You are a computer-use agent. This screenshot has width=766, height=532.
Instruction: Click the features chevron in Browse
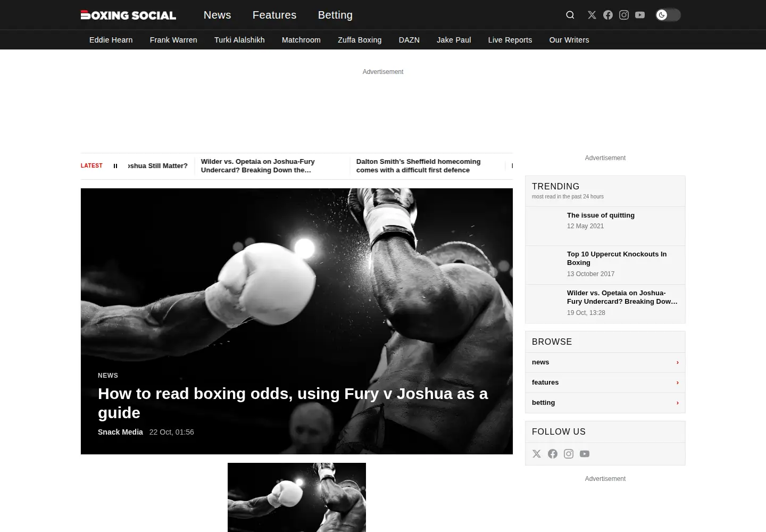[x=677, y=383]
